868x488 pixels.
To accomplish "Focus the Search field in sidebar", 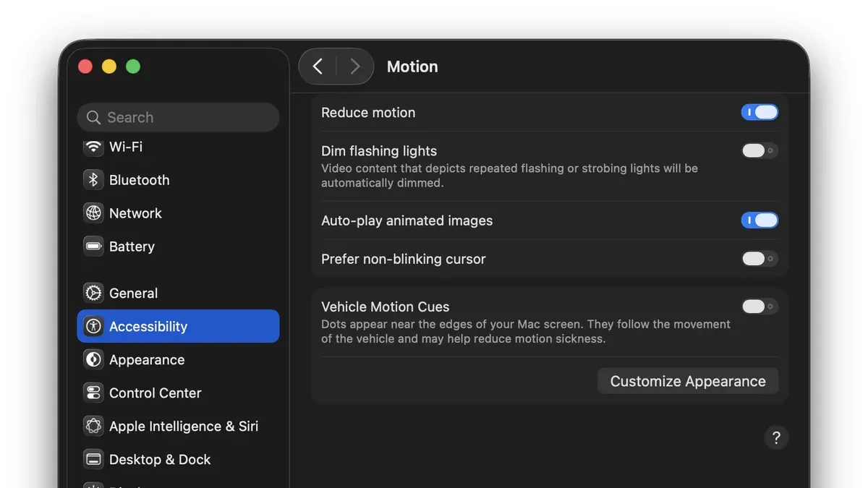I will pos(178,117).
